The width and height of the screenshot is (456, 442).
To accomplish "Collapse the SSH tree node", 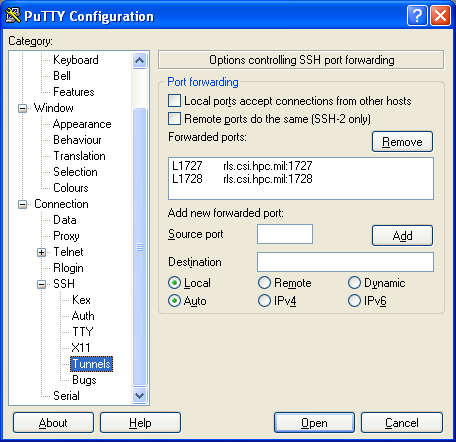I will [41, 284].
